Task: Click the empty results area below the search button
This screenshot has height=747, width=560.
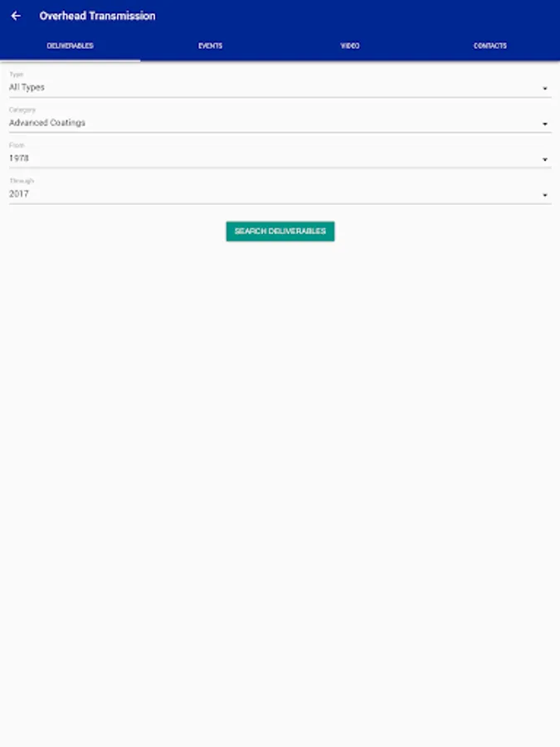Action: pyautogui.click(x=280, y=491)
